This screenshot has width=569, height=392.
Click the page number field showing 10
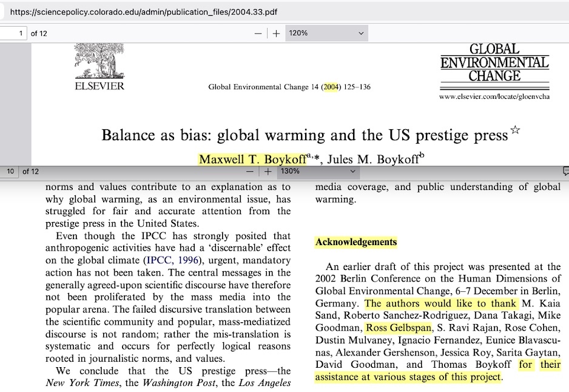[x=10, y=172]
